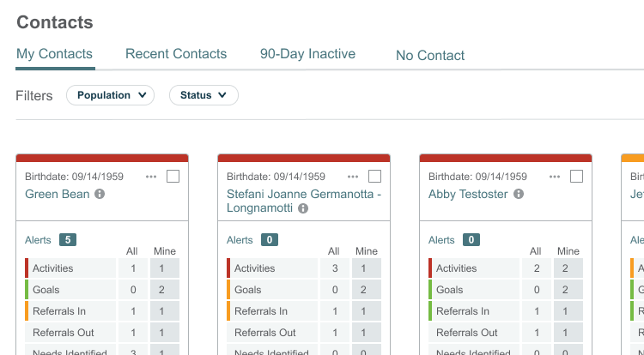This screenshot has height=355, width=644.
Task: Tick the checkbox on Abby Testoster card
Action: 576,177
